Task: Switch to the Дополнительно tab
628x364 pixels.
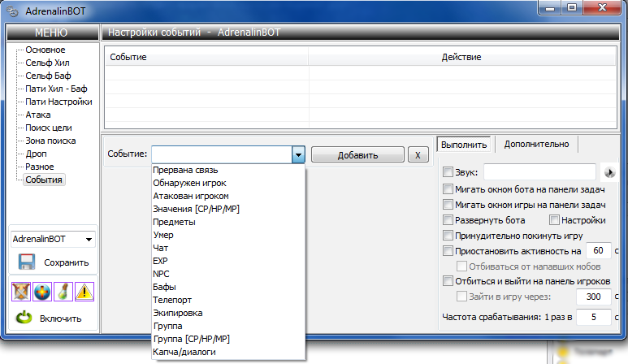Action: 536,144
